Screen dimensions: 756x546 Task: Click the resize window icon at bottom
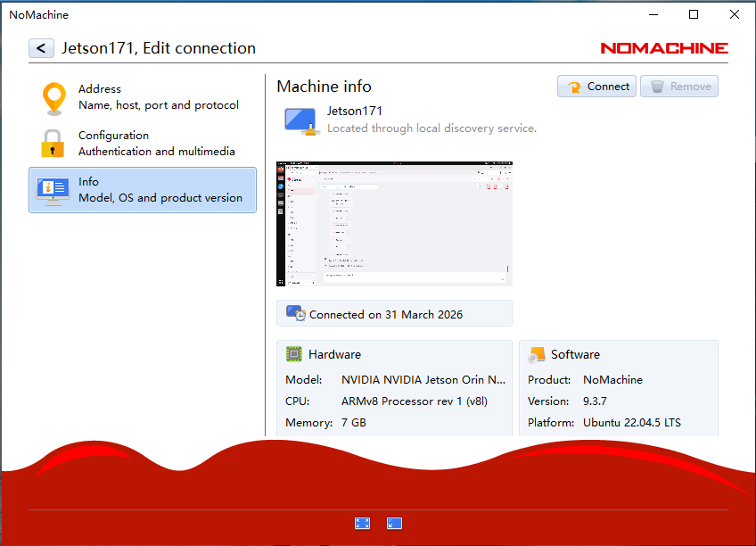point(394,524)
